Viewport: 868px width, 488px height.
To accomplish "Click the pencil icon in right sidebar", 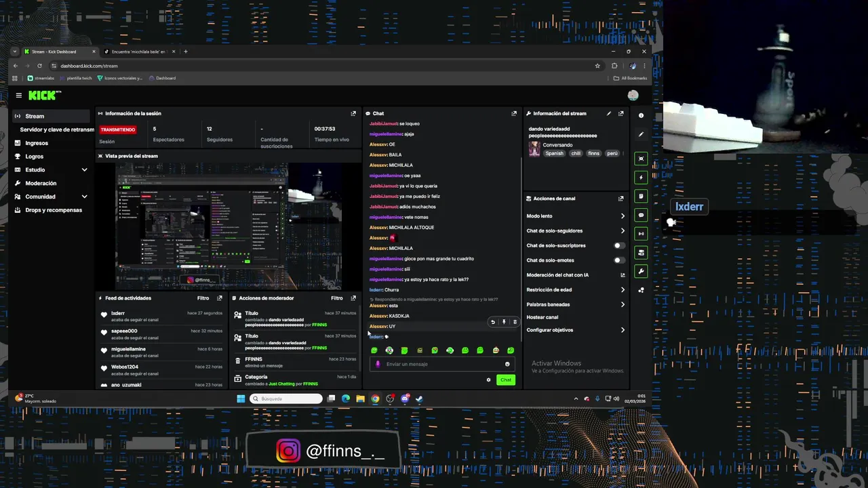I will 641,134.
